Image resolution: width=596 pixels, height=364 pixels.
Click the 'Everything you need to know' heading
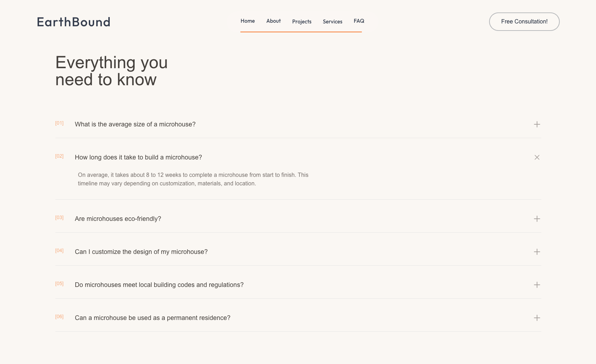[112, 71]
